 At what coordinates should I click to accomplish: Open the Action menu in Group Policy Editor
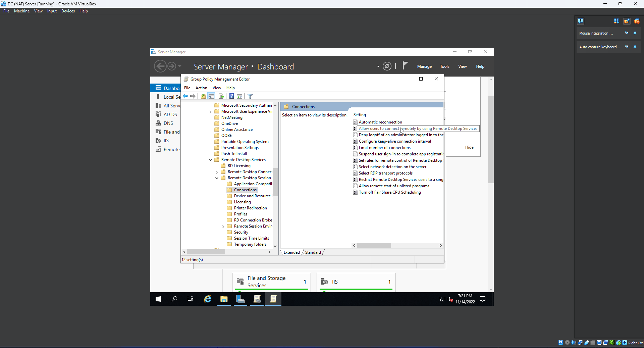[x=201, y=88]
